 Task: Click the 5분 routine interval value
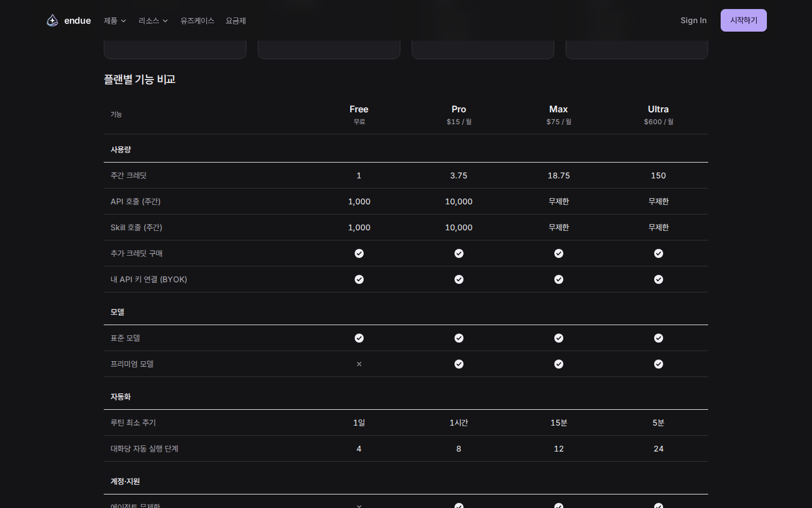pyautogui.click(x=659, y=423)
